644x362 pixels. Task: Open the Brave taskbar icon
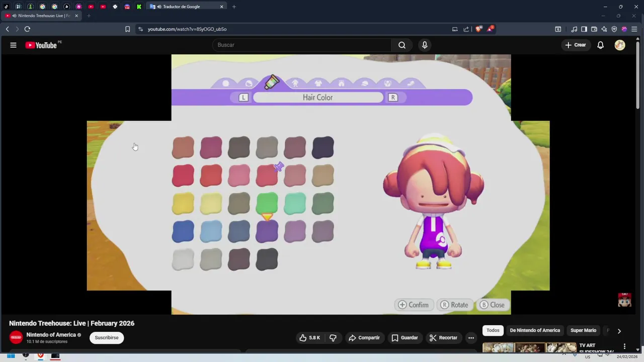click(x=41, y=356)
